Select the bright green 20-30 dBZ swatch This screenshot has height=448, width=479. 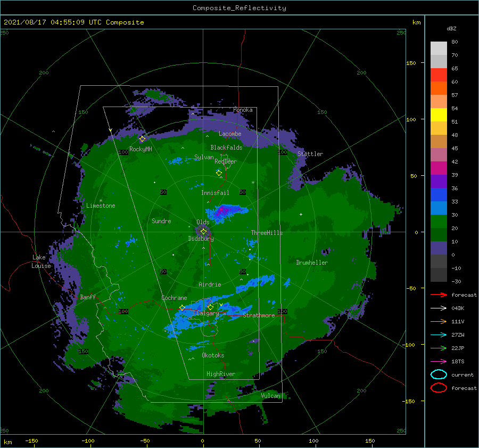pos(439,221)
